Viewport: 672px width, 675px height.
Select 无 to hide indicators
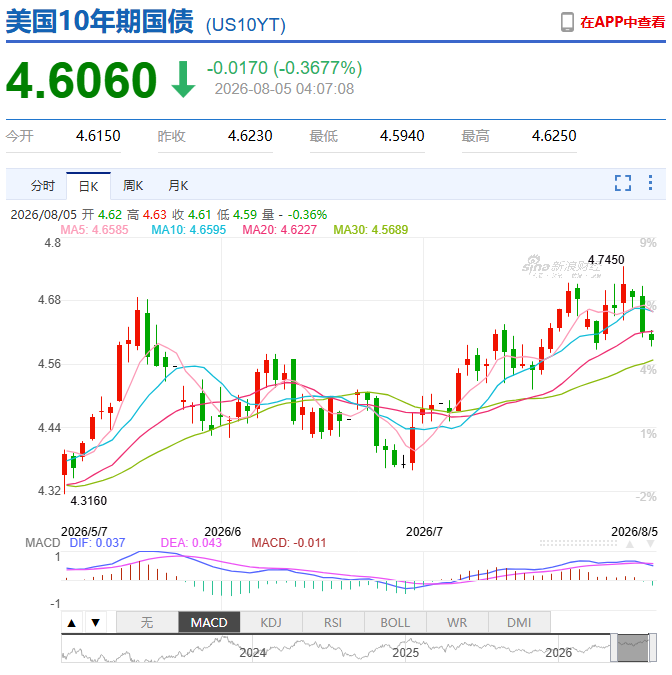(147, 622)
